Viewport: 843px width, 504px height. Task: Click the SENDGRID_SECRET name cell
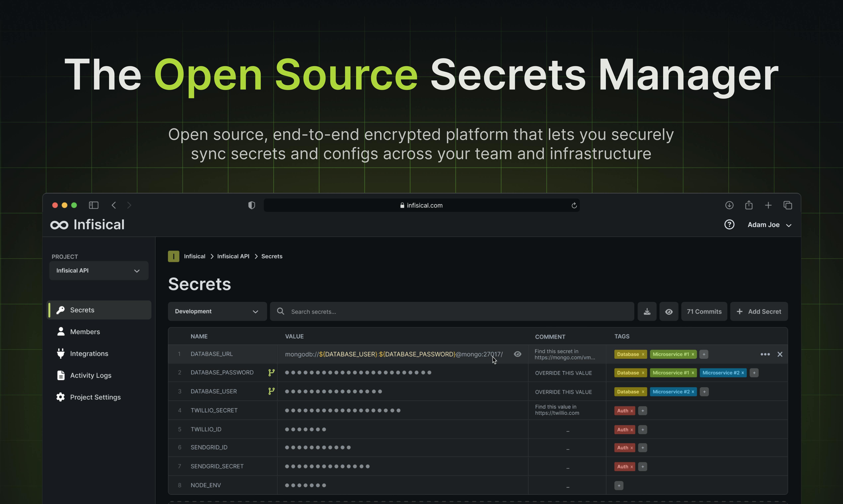[217, 466]
